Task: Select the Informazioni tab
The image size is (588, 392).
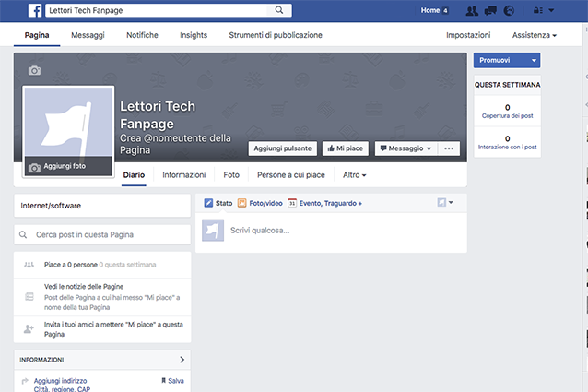Action: click(x=183, y=175)
